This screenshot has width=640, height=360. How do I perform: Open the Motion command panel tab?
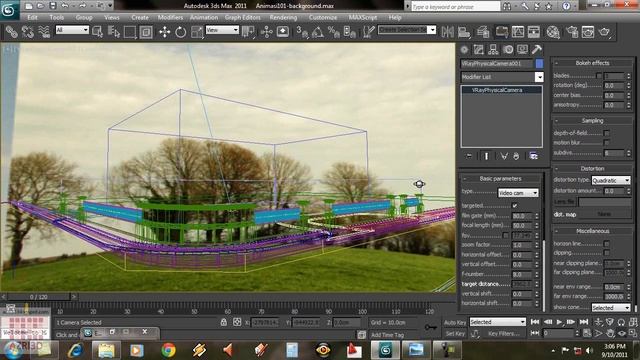click(x=508, y=50)
